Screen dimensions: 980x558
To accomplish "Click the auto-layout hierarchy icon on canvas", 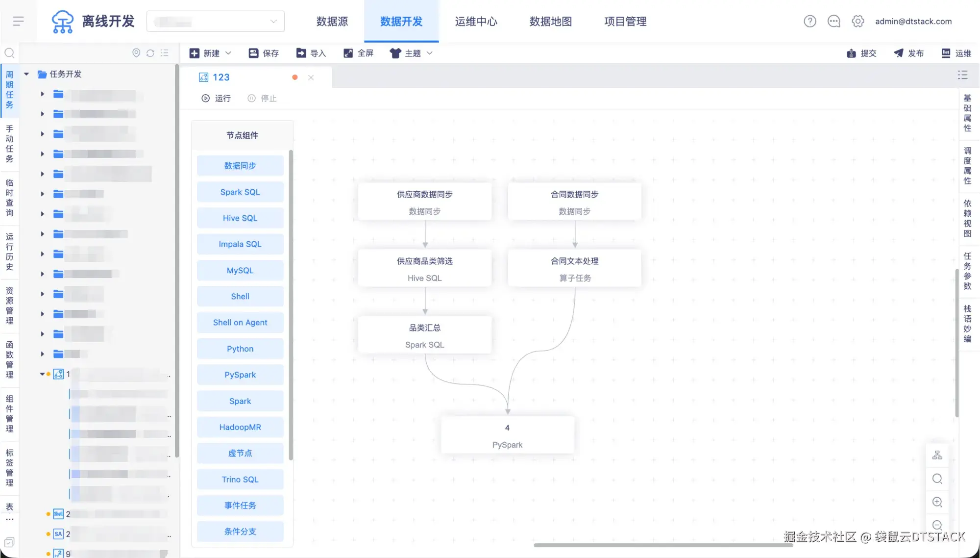I will [x=937, y=455].
